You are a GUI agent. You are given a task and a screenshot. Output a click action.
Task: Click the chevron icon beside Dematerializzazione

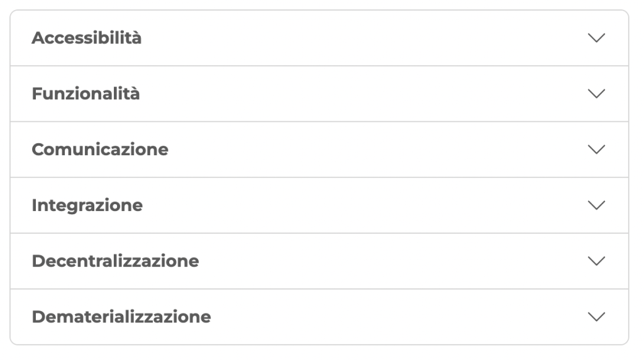(596, 317)
